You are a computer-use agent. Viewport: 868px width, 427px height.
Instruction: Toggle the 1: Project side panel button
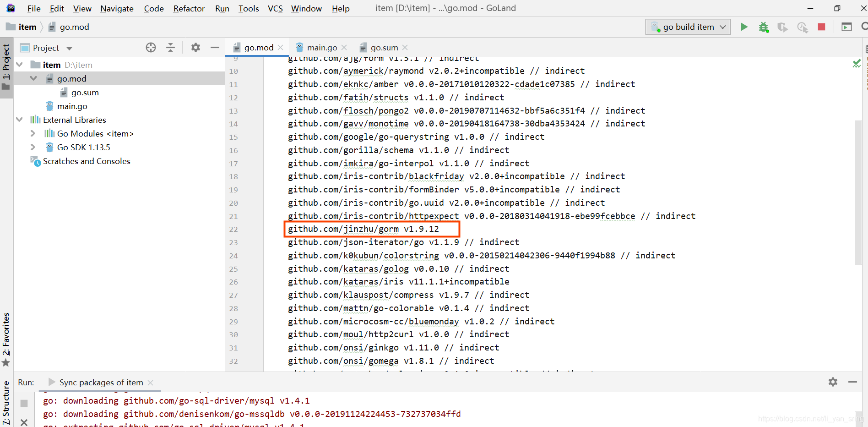[x=6, y=67]
